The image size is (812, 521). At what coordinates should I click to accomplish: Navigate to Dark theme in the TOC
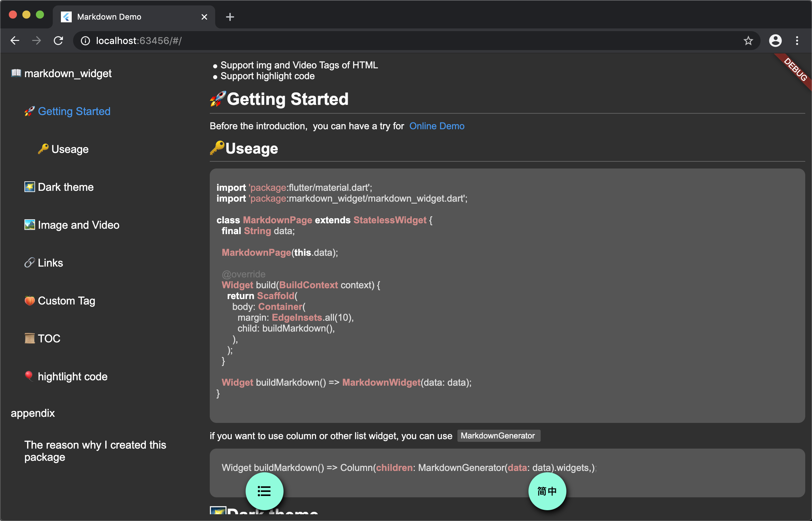click(x=66, y=187)
